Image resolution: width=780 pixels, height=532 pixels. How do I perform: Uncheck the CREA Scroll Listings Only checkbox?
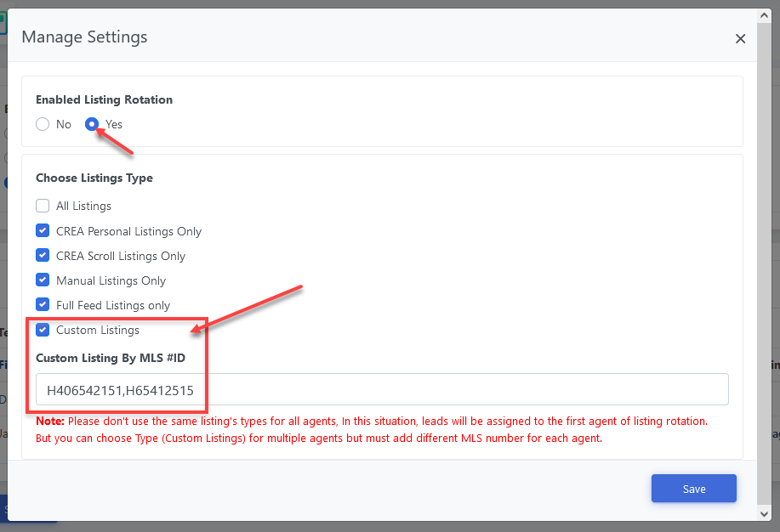tap(43, 256)
